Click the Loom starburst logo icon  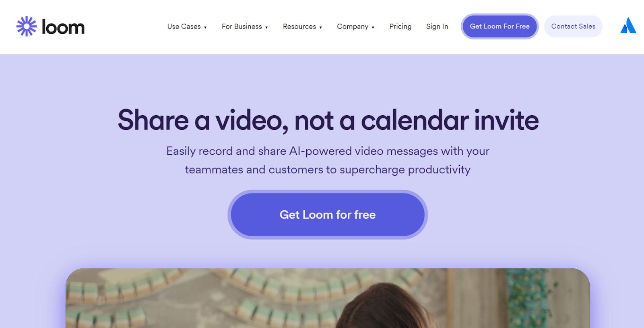(27, 27)
